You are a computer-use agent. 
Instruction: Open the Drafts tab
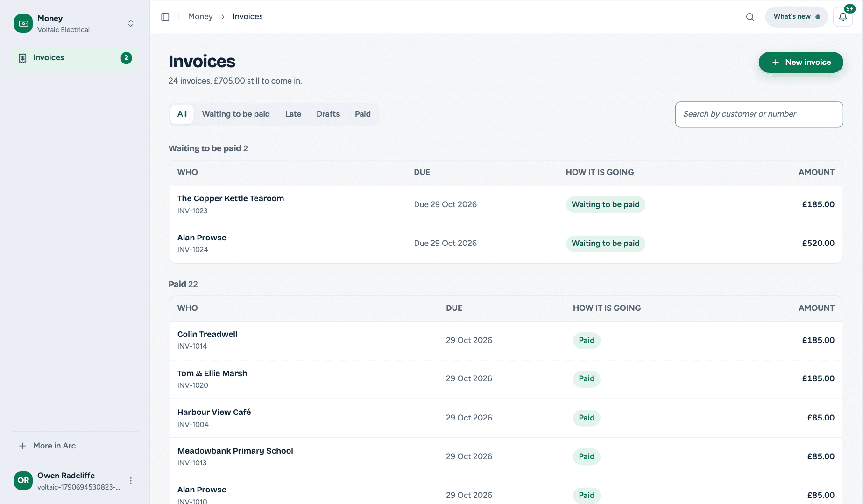[328, 114]
